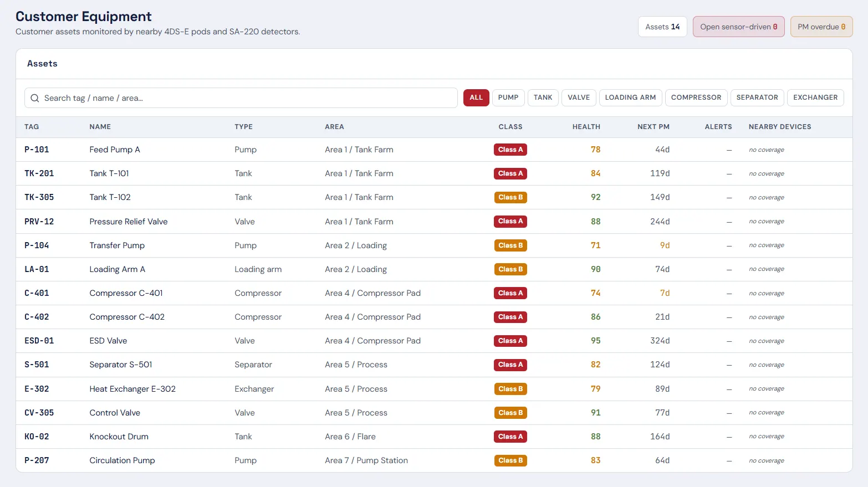This screenshot has height=487, width=868.
Task: Click the ALERTS column header
Action: point(718,127)
